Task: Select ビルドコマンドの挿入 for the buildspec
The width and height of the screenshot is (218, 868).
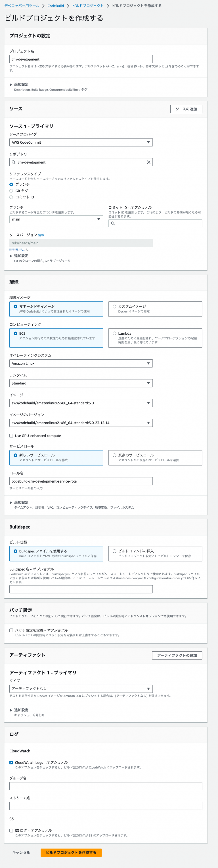Action: (114, 551)
